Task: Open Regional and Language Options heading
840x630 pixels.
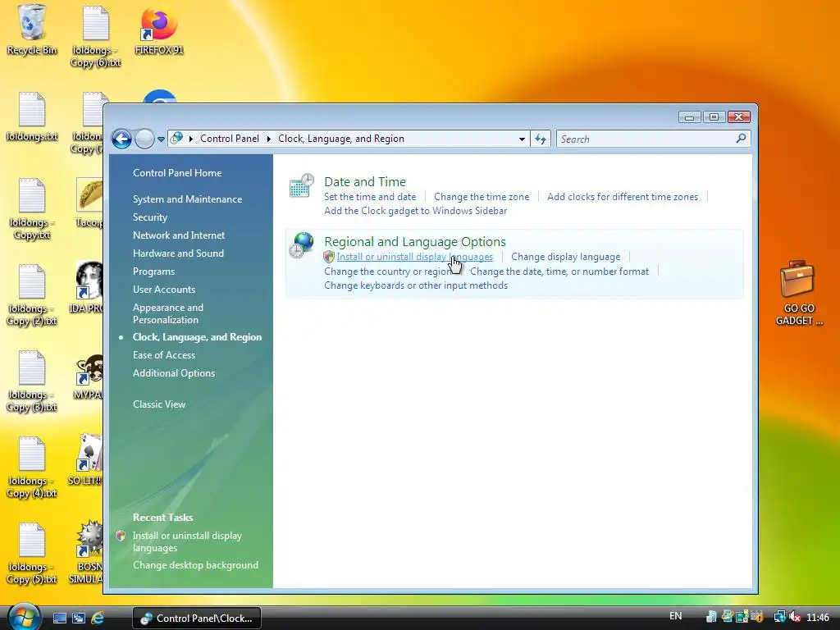Action: point(414,242)
